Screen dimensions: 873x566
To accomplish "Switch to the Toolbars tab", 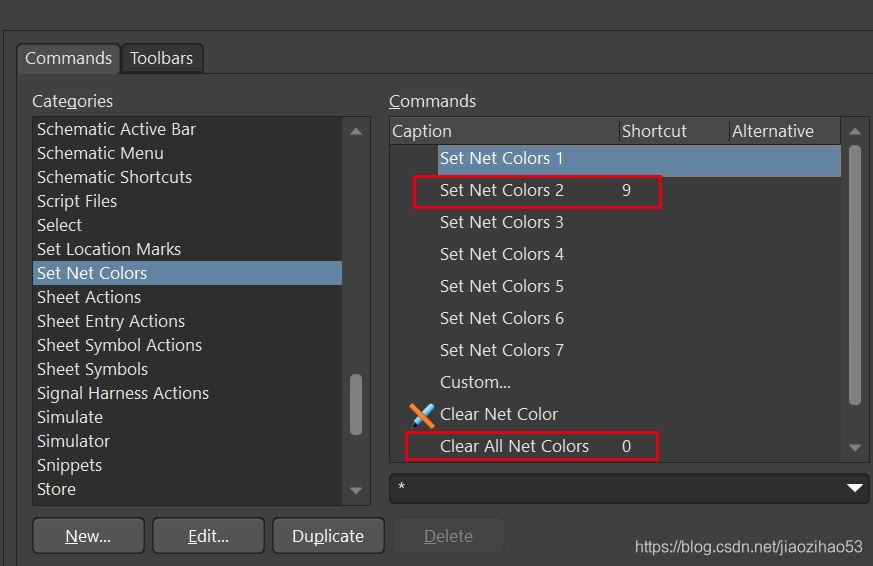I will coord(161,58).
